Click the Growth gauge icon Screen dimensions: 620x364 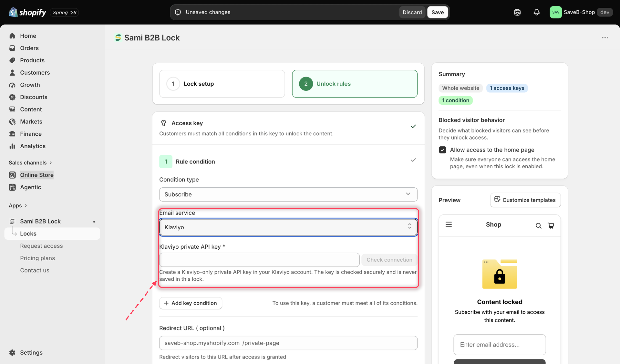point(12,85)
